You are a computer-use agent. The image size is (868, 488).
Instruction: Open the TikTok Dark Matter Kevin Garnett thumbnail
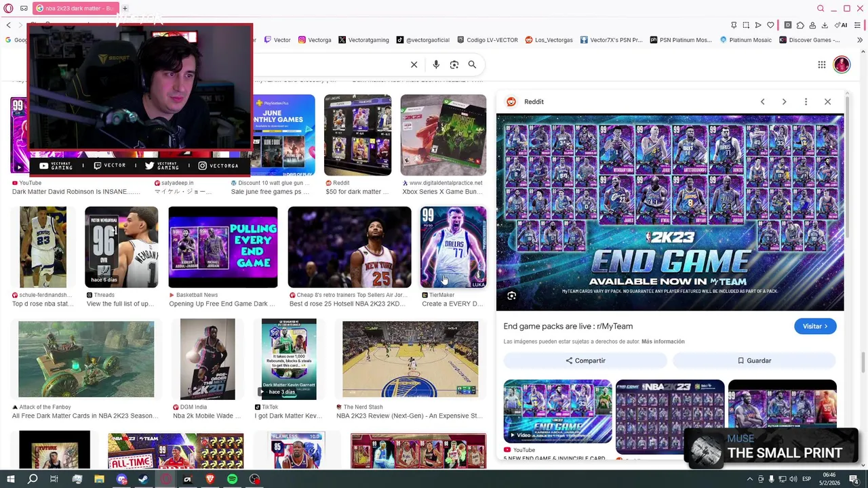289,359
